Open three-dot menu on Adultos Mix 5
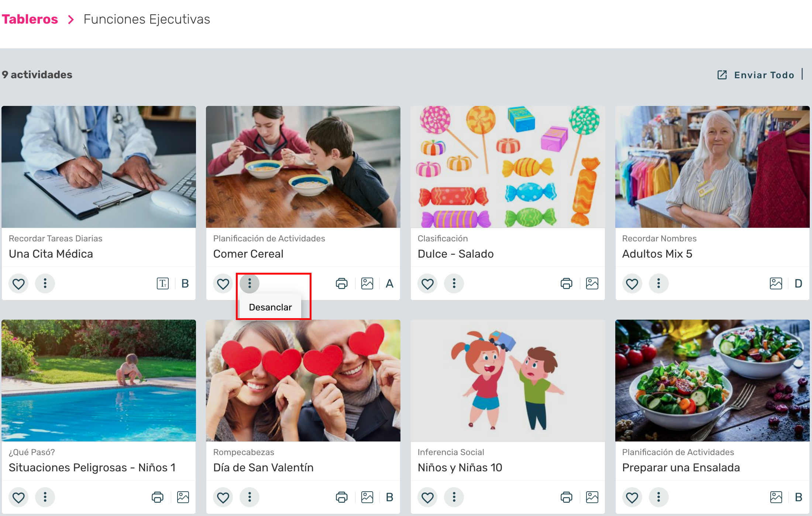The width and height of the screenshot is (812, 516). [658, 283]
